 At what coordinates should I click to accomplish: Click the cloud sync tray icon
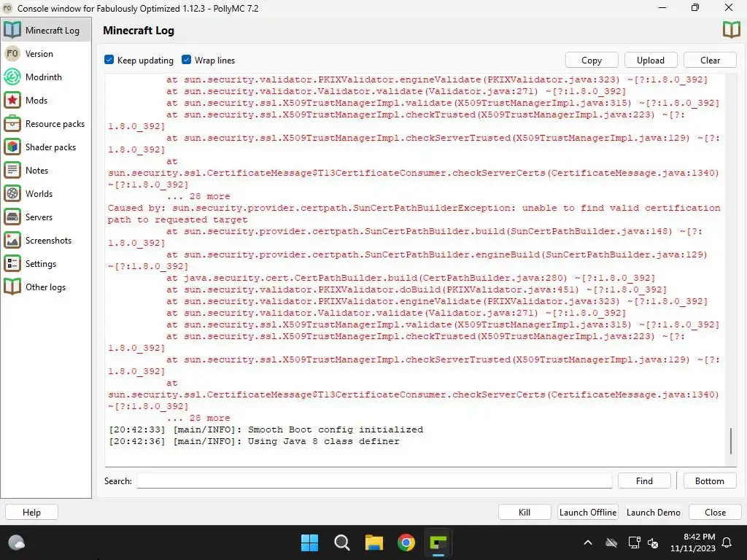pyautogui.click(x=611, y=542)
